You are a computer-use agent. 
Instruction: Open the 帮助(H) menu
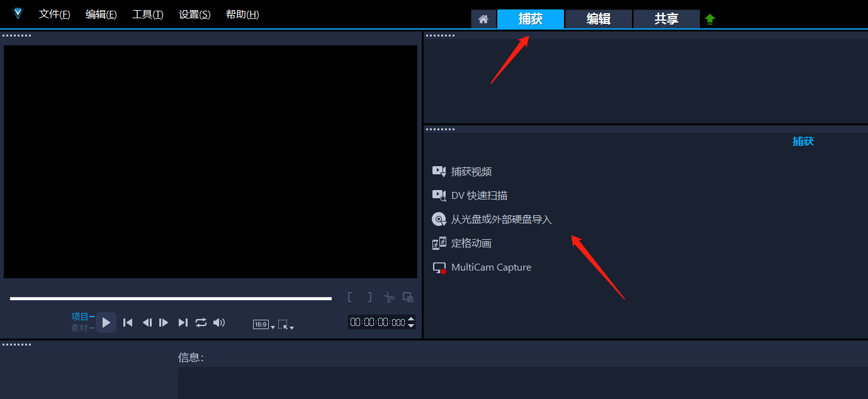coord(242,14)
